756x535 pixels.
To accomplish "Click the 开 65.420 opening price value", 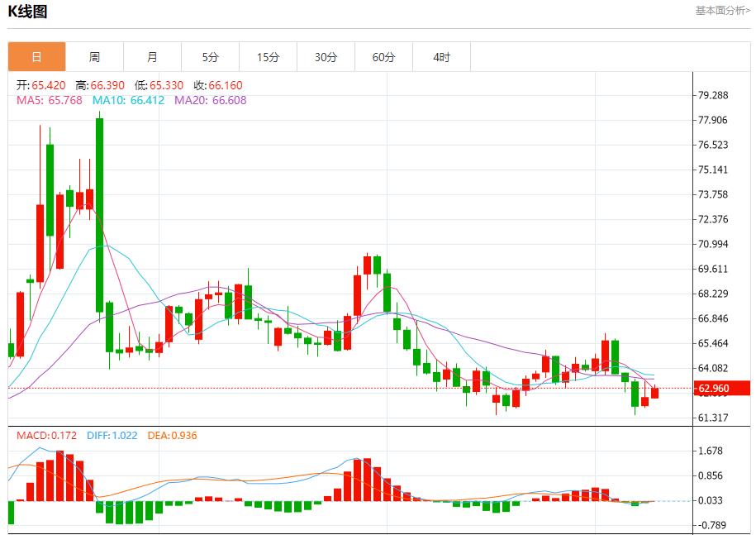I will point(35,84).
